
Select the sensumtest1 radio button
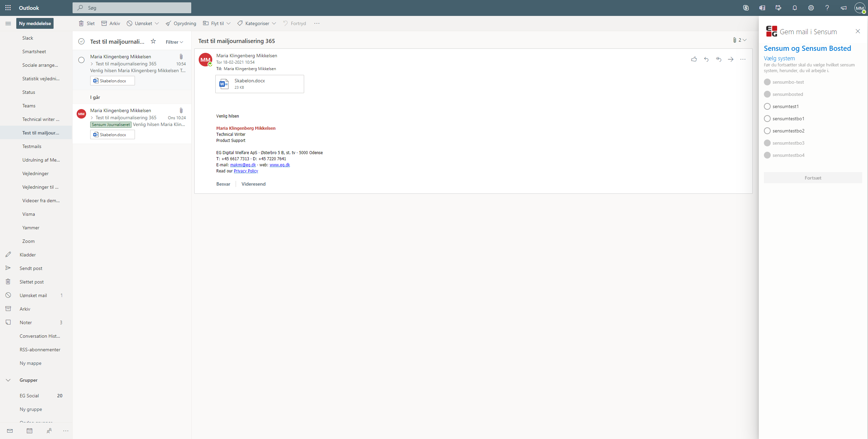[x=767, y=106]
